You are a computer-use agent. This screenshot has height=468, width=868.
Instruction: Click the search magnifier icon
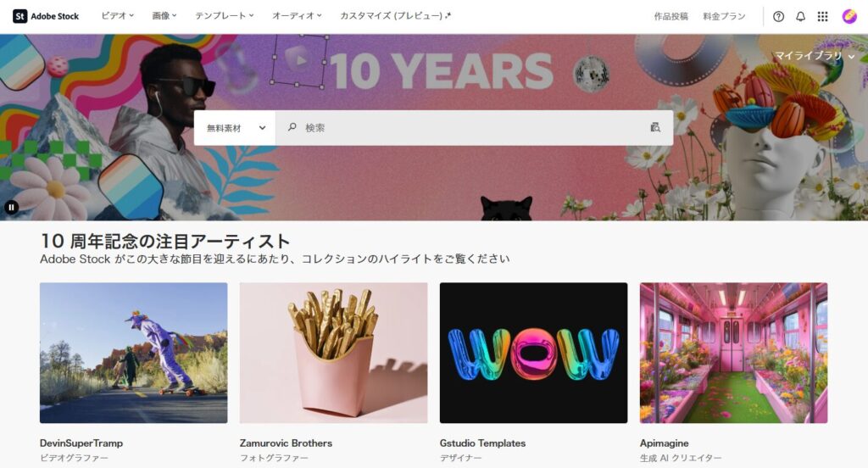292,127
